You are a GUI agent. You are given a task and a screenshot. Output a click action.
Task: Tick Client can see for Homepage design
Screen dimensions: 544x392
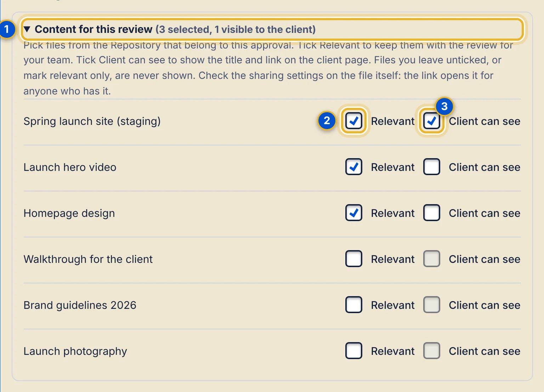click(x=432, y=213)
